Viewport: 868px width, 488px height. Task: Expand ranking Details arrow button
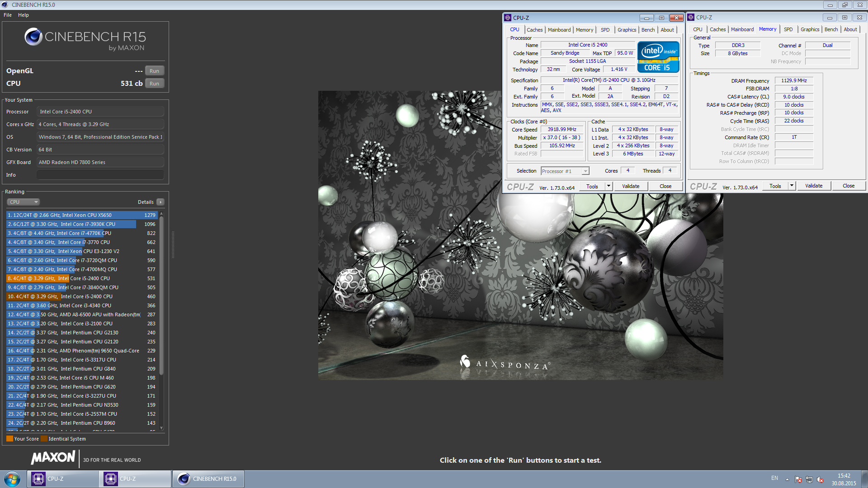click(160, 202)
